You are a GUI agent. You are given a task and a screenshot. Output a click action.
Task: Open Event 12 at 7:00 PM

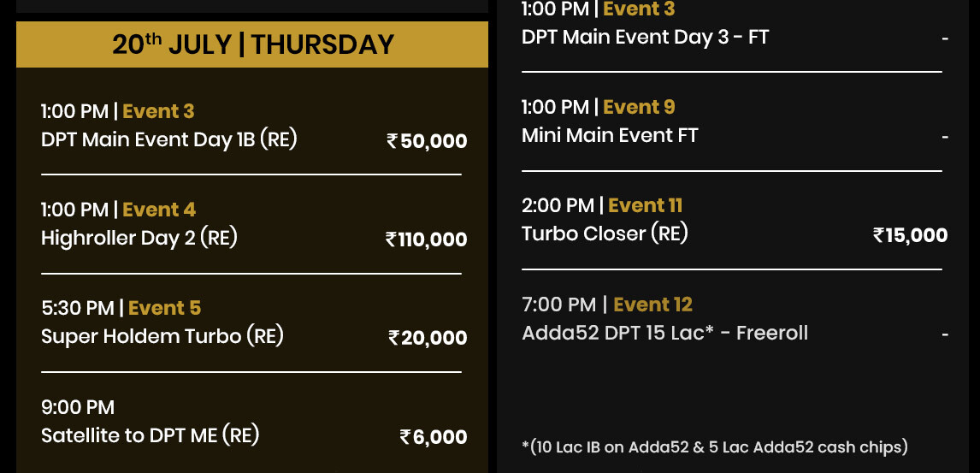point(652,304)
